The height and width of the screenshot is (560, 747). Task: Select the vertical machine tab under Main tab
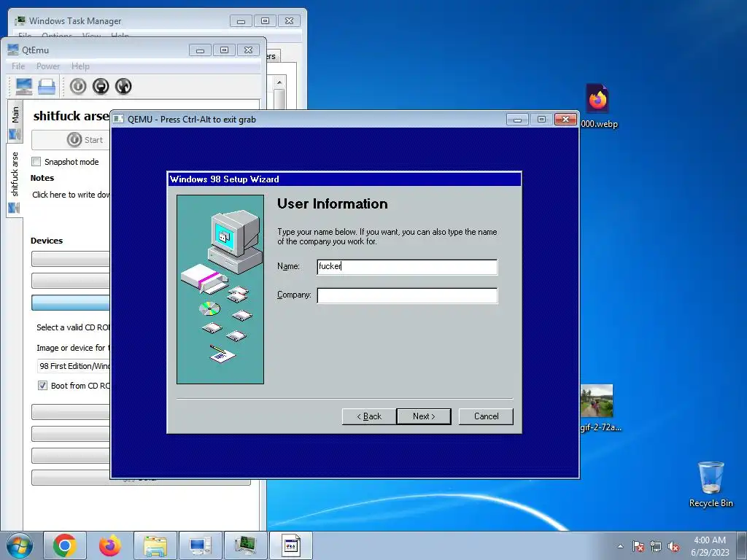click(x=15, y=180)
